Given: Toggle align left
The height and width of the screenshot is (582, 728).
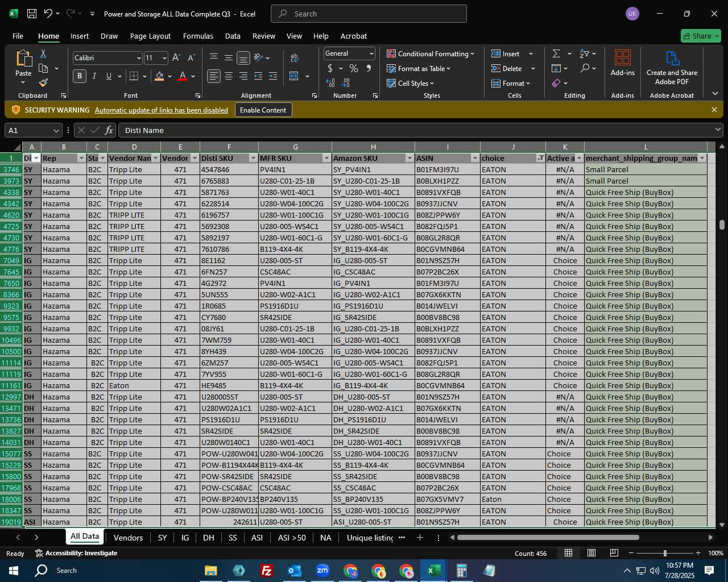Looking at the screenshot, I should click(214, 76).
